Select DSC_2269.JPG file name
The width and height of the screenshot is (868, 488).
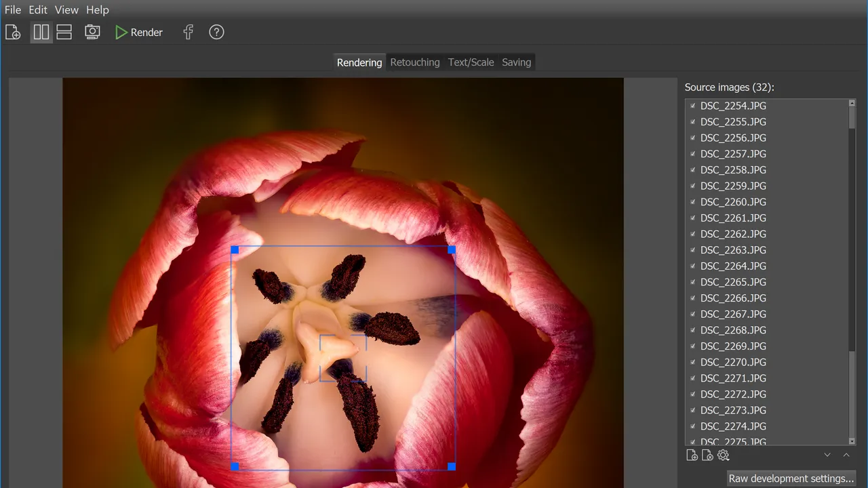click(x=733, y=346)
